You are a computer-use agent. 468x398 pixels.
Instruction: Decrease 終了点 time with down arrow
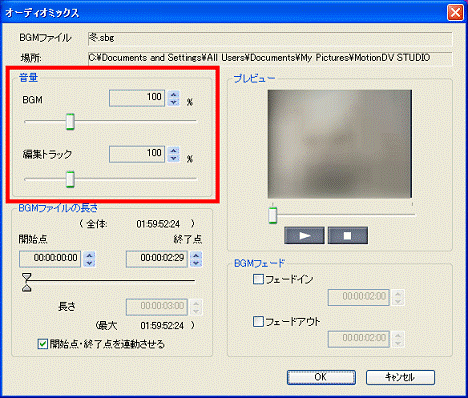196,263
